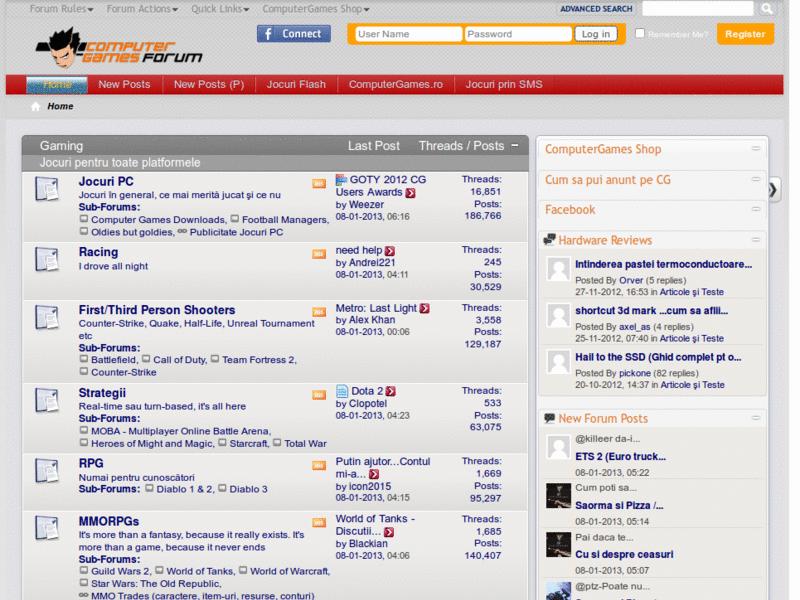Open the Forum Actions dropdown menu
The width and height of the screenshot is (800, 600).
(142, 9)
